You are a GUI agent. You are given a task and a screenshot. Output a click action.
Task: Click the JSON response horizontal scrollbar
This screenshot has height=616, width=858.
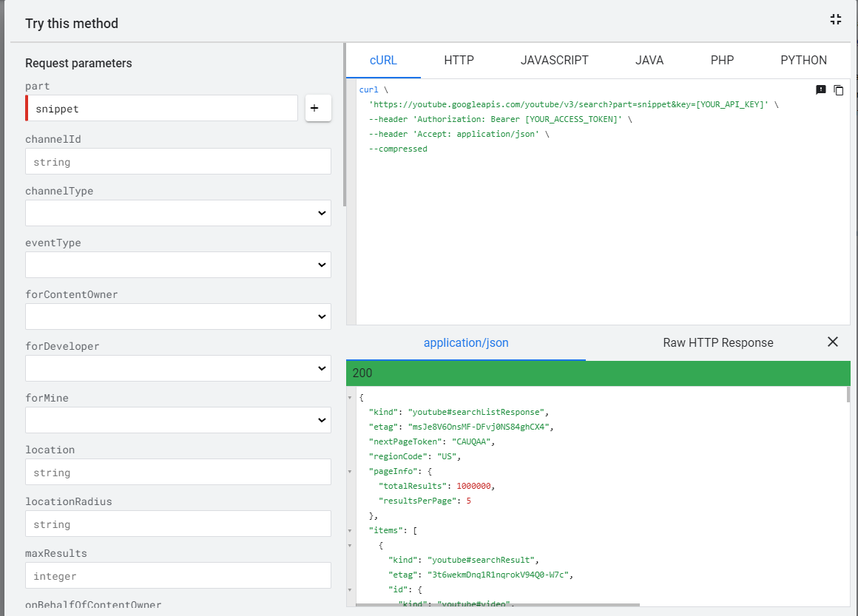point(497,605)
